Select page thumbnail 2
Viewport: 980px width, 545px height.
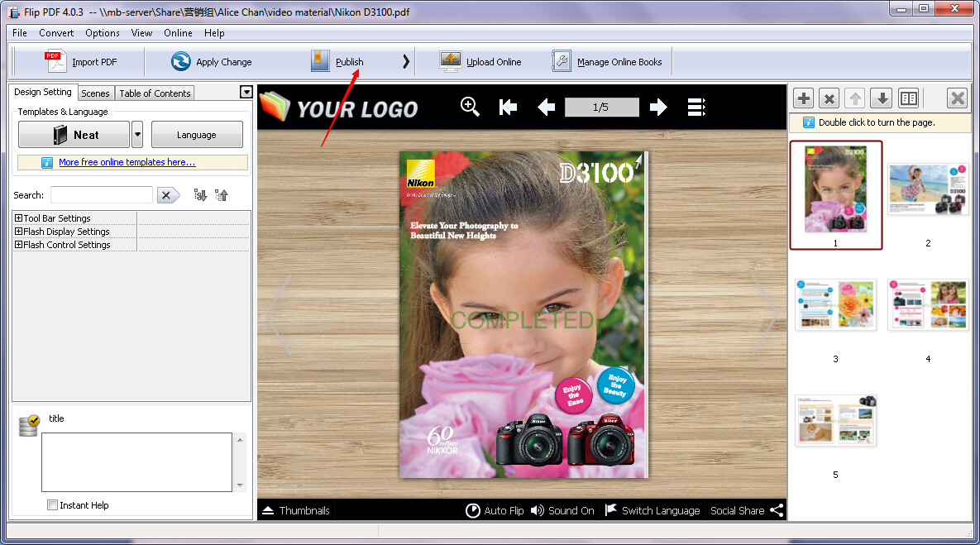point(928,189)
